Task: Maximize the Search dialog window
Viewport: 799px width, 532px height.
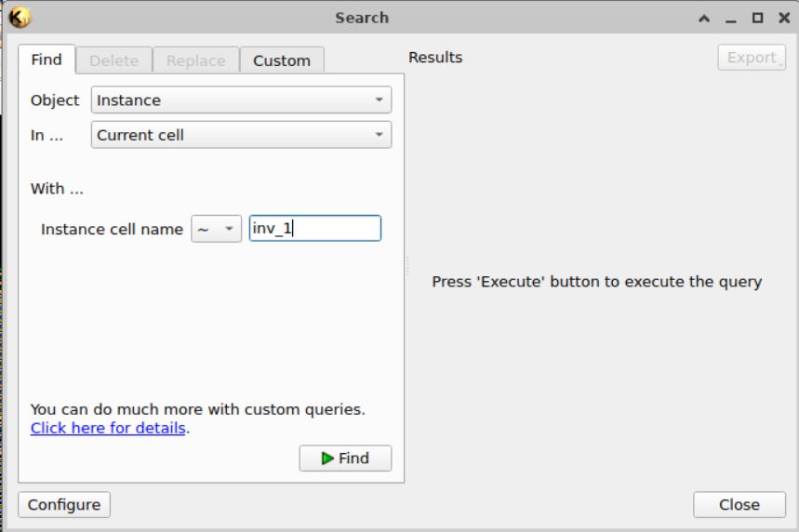Action: coord(757,18)
